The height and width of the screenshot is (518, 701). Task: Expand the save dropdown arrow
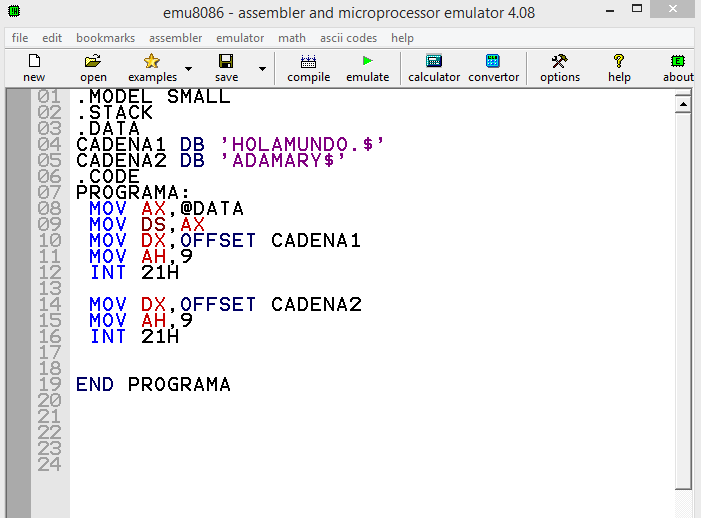[x=262, y=69]
